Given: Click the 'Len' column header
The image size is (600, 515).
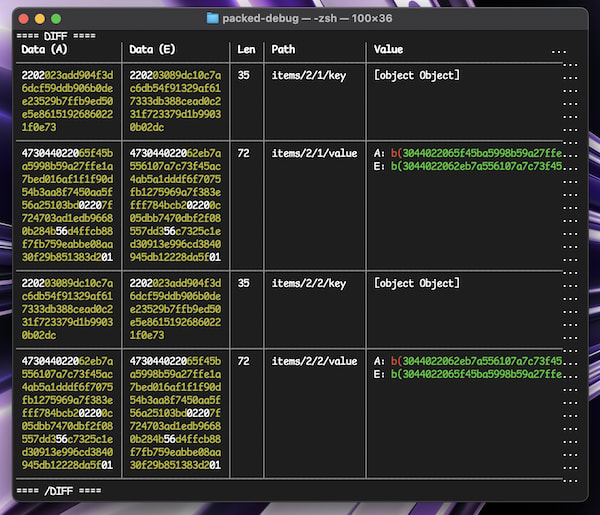Looking at the screenshot, I should 246,49.
